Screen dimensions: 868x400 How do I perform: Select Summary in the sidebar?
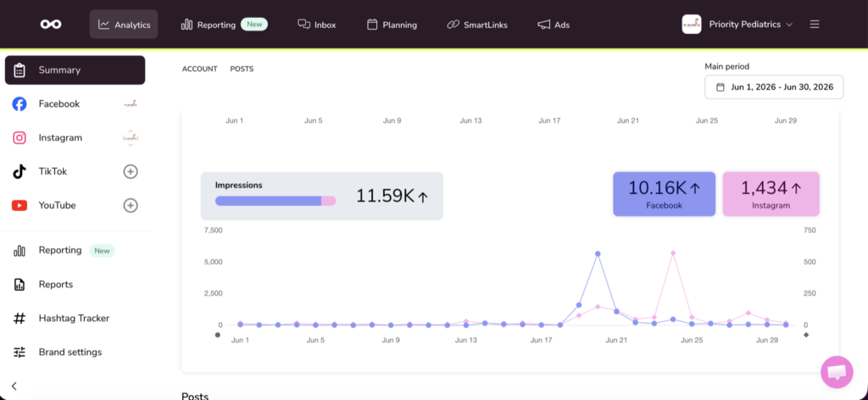coord(75,70)
